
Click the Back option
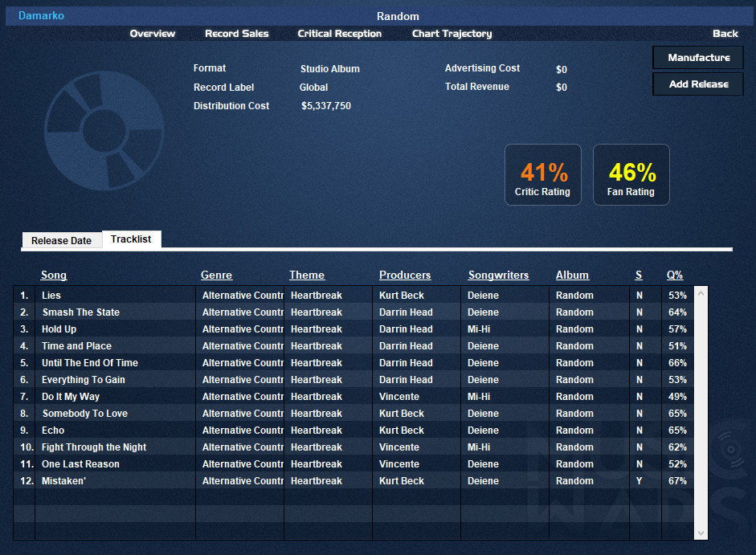(725, 34)
